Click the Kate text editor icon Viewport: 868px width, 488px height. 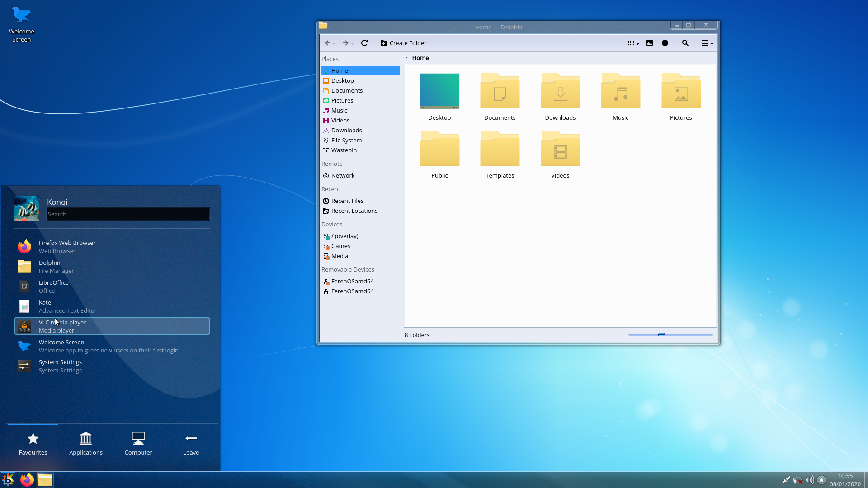pyautogui.click(x=24, y=305)
